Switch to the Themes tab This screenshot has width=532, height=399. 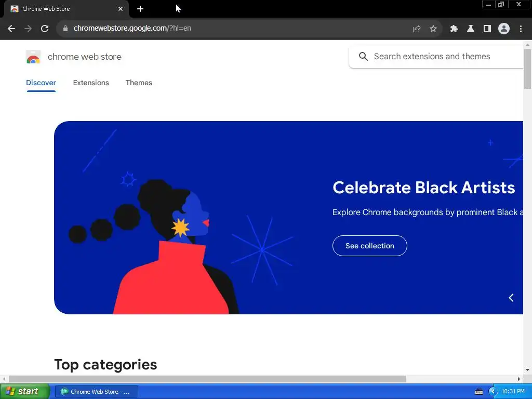[x=139, y=83]
